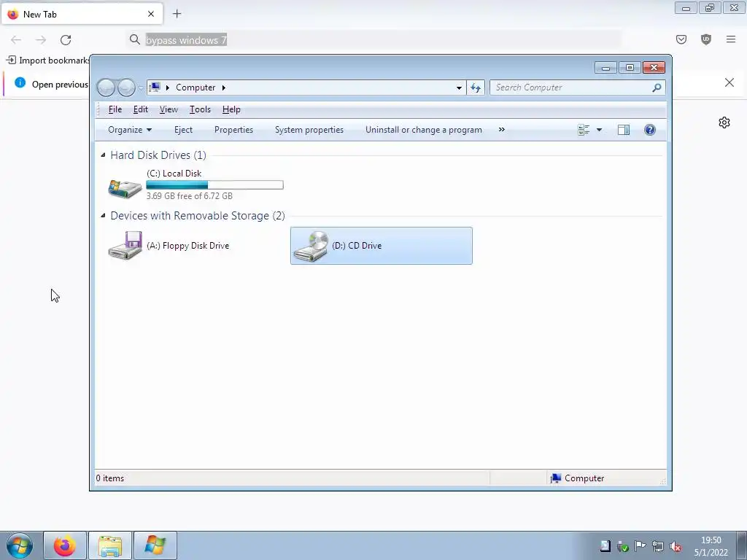This screenshot has width=747, height=560.
Task: Open the recent pages dropdown arrow
Action: click(x=141, y=88)
